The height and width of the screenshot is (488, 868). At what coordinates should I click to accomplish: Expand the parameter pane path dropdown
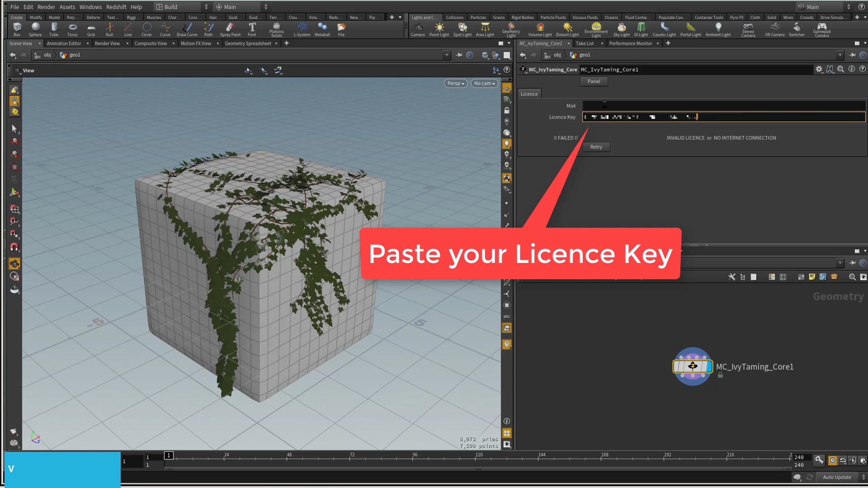coord(840,55)
